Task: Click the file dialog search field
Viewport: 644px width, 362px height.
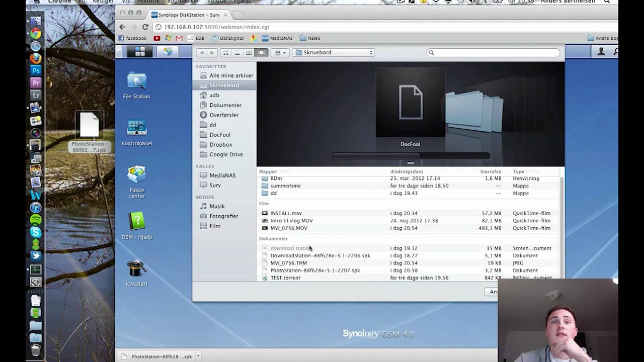Action: (x=493, y=52)
